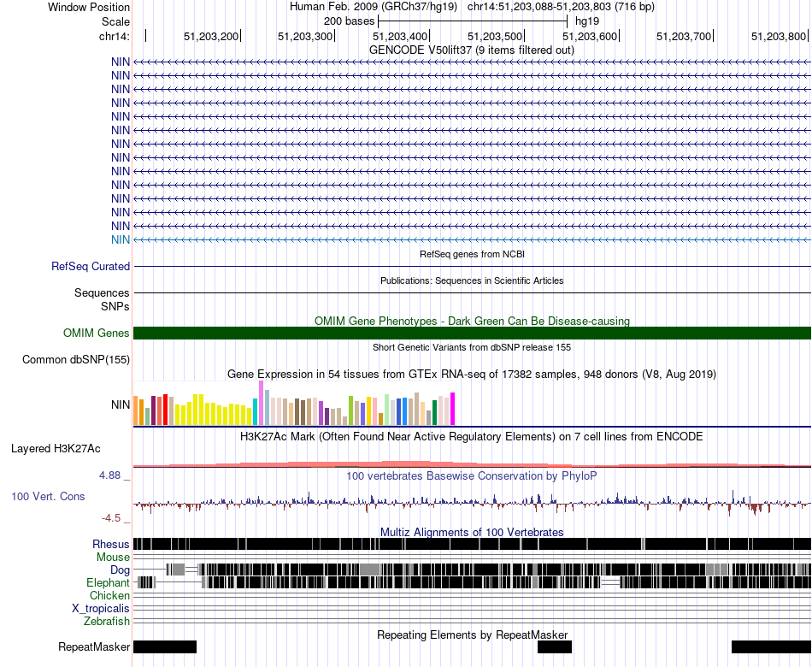This screenshot has height=667, width=812.
Task: Open the H3K27Ac Mark track title
Action: [x=472, y=436]
